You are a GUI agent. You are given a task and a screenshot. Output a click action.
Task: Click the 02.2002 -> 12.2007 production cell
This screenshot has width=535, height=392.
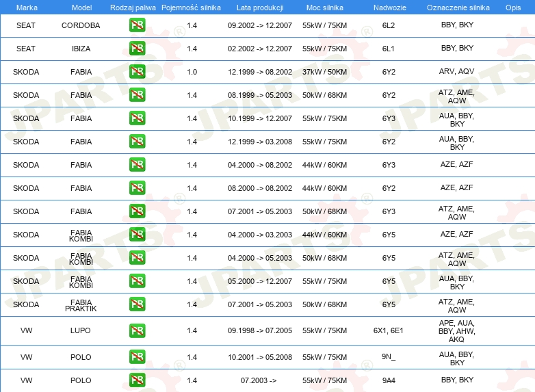pos(260,49)
